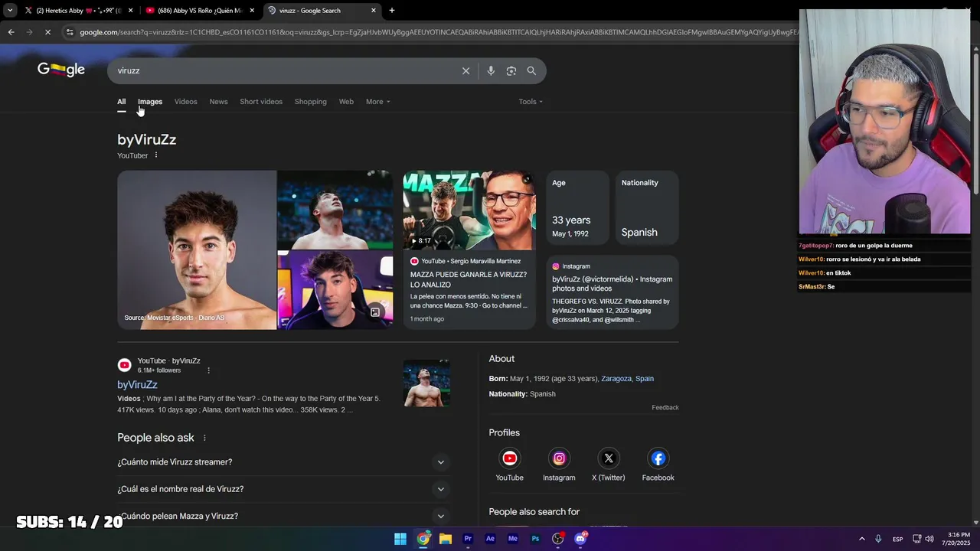Open the byViruzz Facebook profile icon
The image size is (980, 551).
(658, 458)
